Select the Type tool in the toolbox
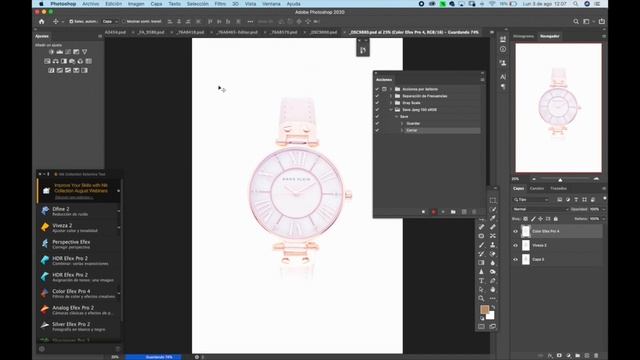The image size is (640, 360). click(481, 280)
